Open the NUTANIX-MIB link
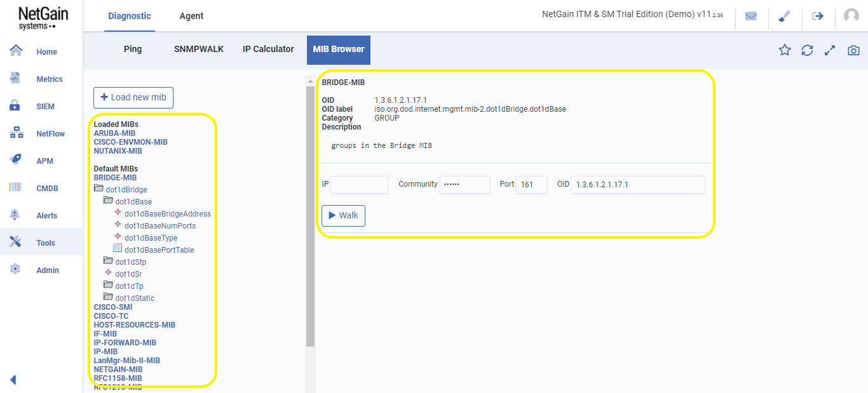868x393 pixels. coord(118,151)
